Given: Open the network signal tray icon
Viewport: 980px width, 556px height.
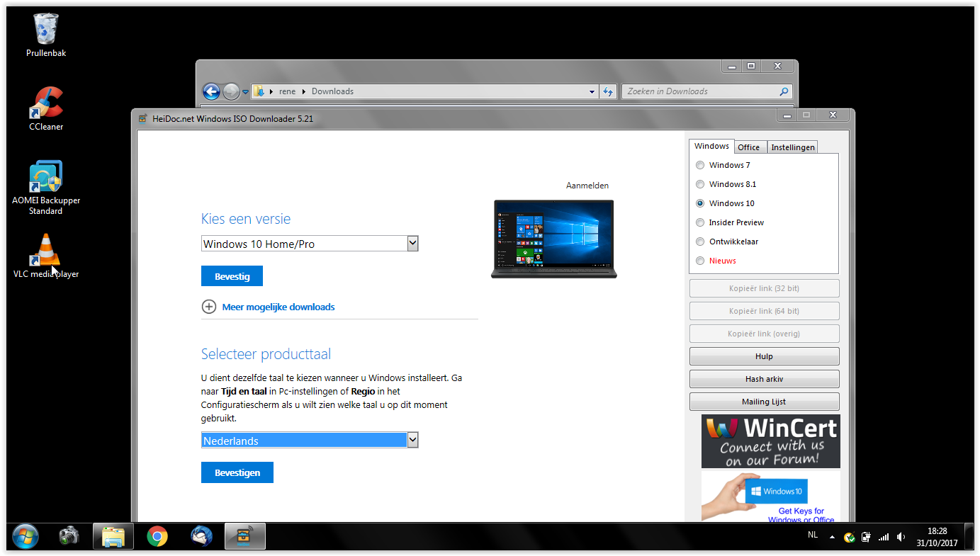Looking at the screenshot, I should pyautogui.click(x=884, y=537).
